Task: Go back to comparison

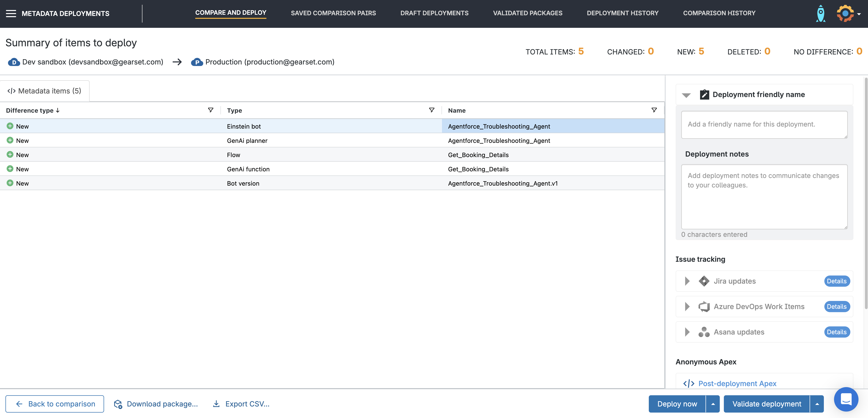Action: [x=55, y=404]
